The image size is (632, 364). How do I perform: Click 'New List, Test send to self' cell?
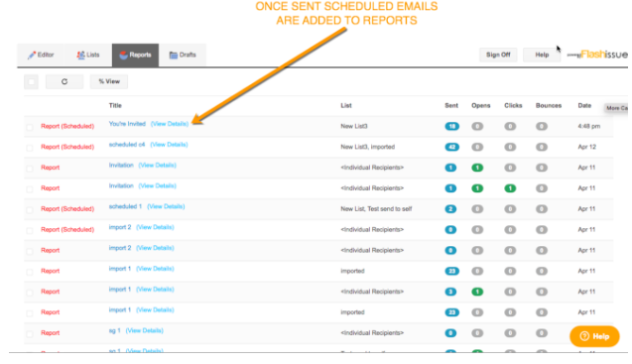[x=376, y=209]
